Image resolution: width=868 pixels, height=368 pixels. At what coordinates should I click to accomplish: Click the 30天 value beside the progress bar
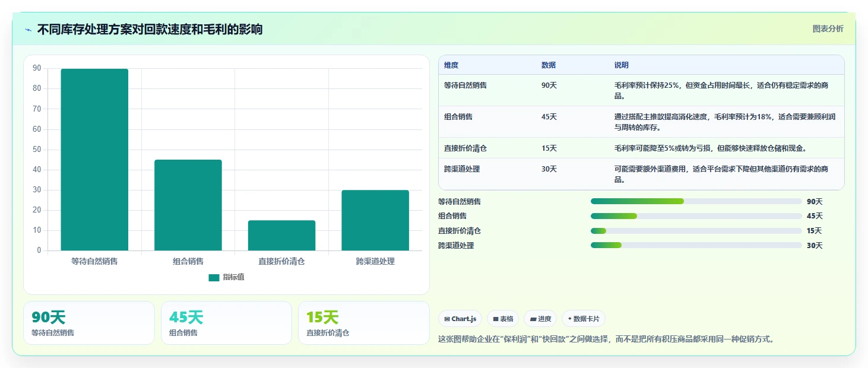[x=815, y=246]
